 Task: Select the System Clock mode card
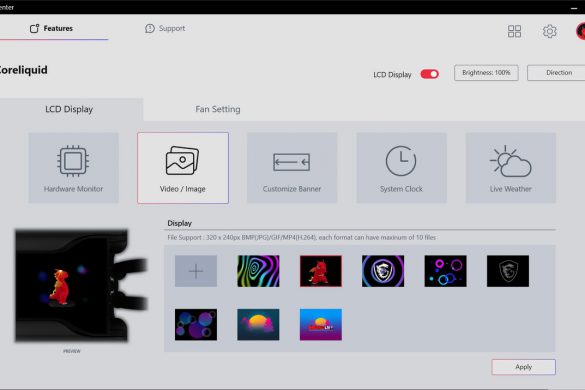[x=401, y=168]
